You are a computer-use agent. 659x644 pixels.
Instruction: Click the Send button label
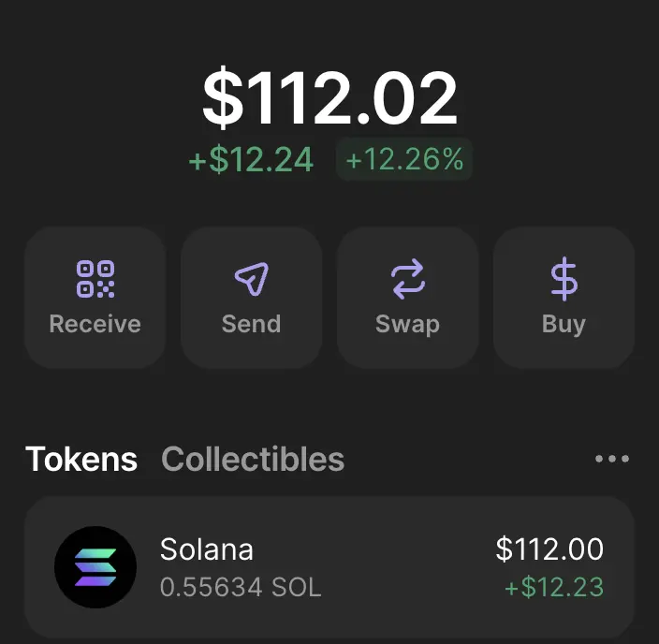pyautogui.click(x=251, y=324)
